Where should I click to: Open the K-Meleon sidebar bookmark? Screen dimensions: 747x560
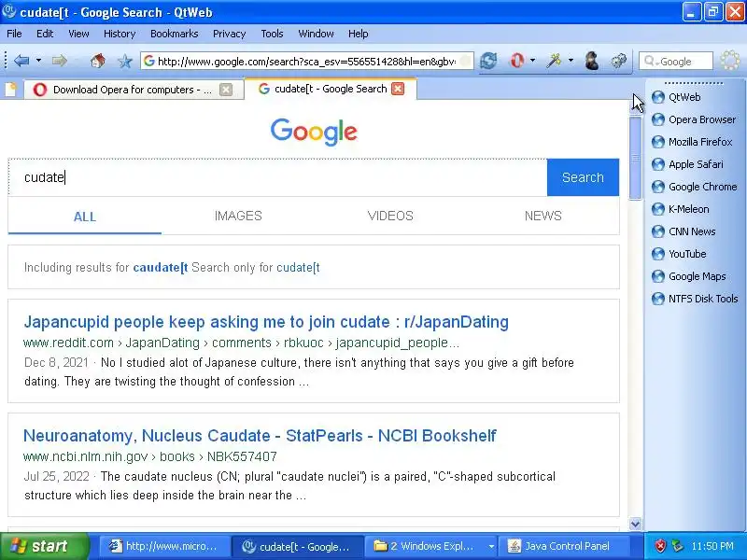681,209
